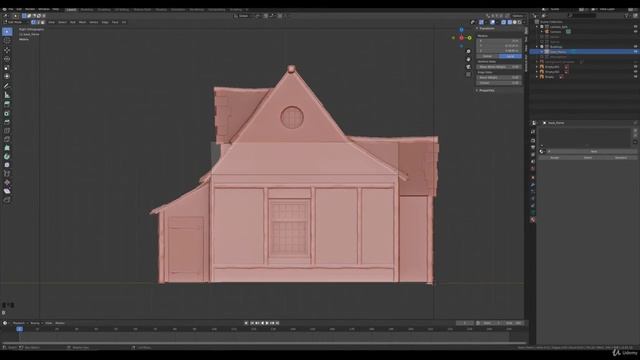Viewport: 640px width, 360px height.
Task: Select the Measure ruler tool
Action: pos(7,95)
